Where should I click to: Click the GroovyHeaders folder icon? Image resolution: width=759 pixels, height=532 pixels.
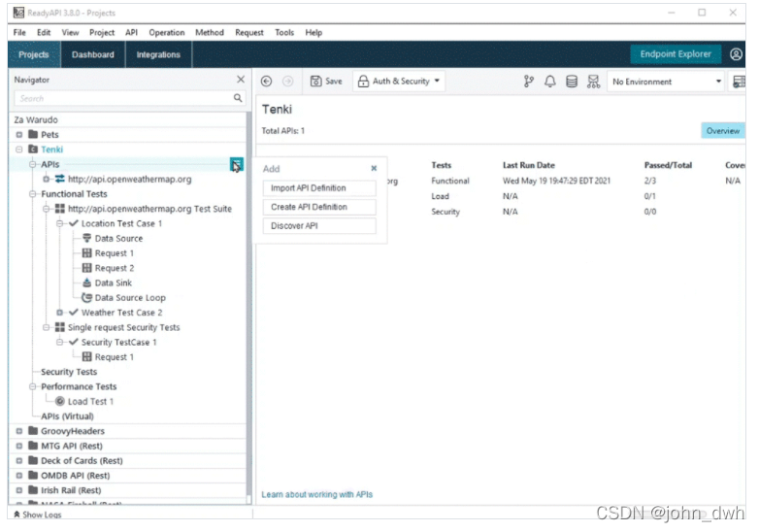click(x=33, y=431)
